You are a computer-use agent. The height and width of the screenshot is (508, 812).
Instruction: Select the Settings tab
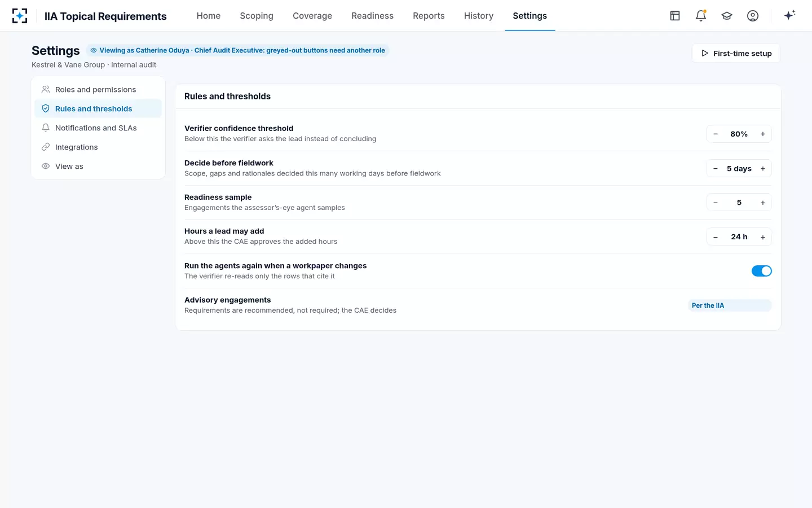(530, 16)
